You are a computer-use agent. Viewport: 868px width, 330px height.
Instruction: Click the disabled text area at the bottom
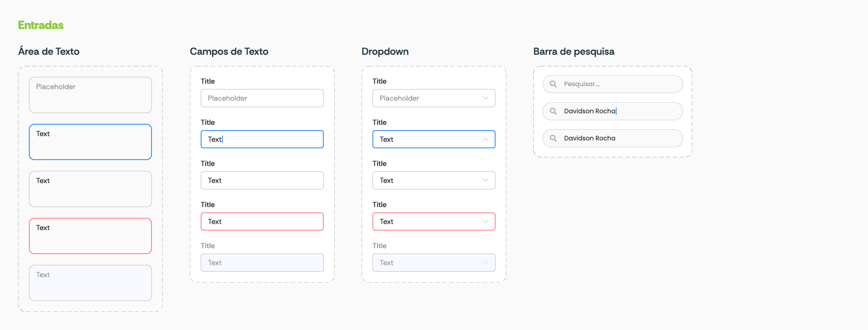(x=90, y=283)
